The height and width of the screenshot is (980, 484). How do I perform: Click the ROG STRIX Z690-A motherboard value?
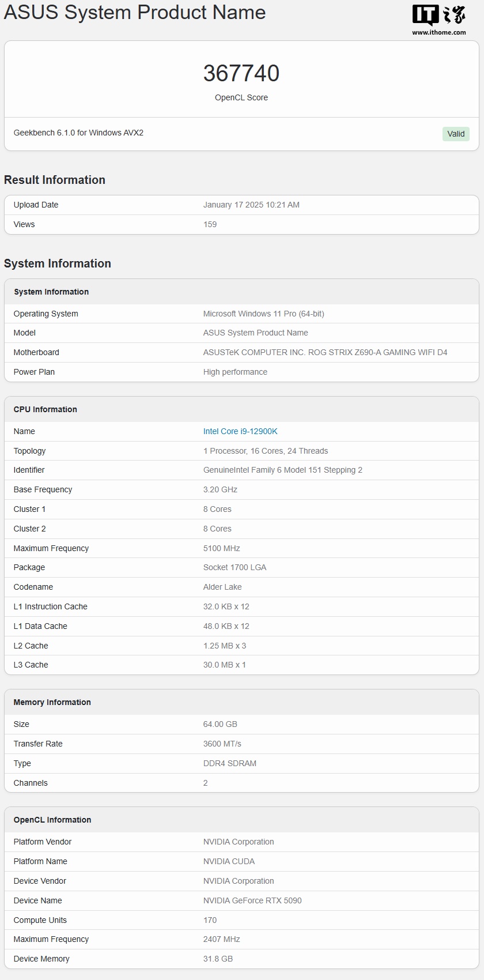click(325, 352)
